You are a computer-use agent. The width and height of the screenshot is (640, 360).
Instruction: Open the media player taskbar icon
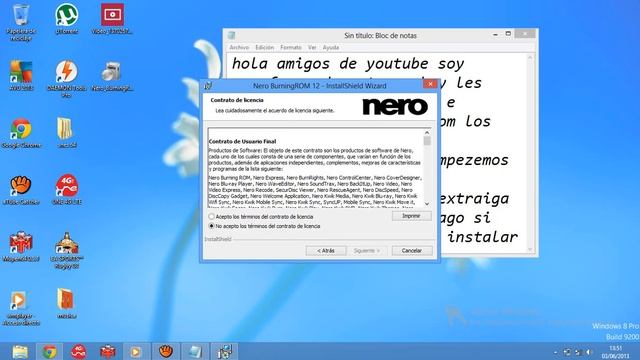click(136, 351)
